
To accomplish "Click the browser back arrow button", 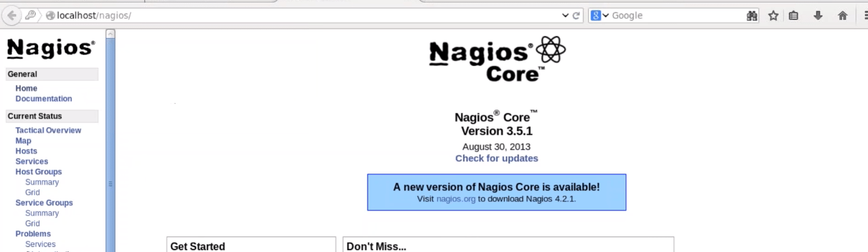I will pos(12,16).
